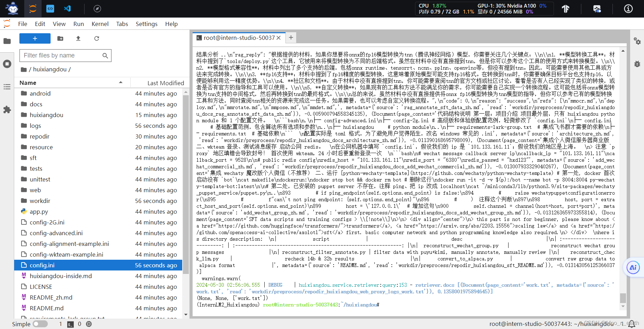Screen dimensions: 644x329
Task: Open the info icon at top right
Action: point(628,9)
